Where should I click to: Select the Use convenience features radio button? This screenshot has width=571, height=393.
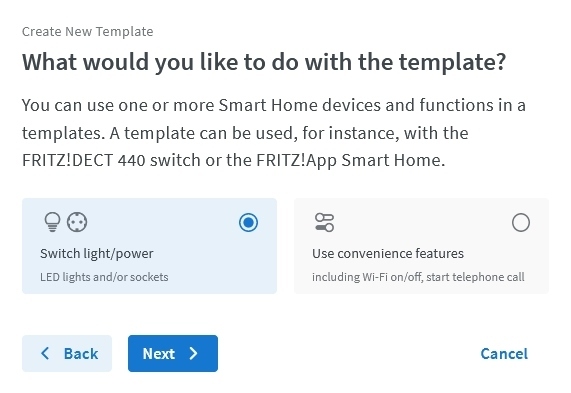[x=521, y=222]
